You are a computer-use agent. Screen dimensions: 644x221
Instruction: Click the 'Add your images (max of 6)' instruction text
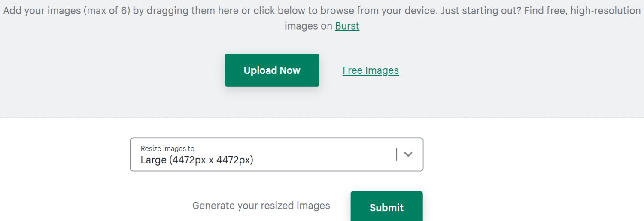(67, 10)
